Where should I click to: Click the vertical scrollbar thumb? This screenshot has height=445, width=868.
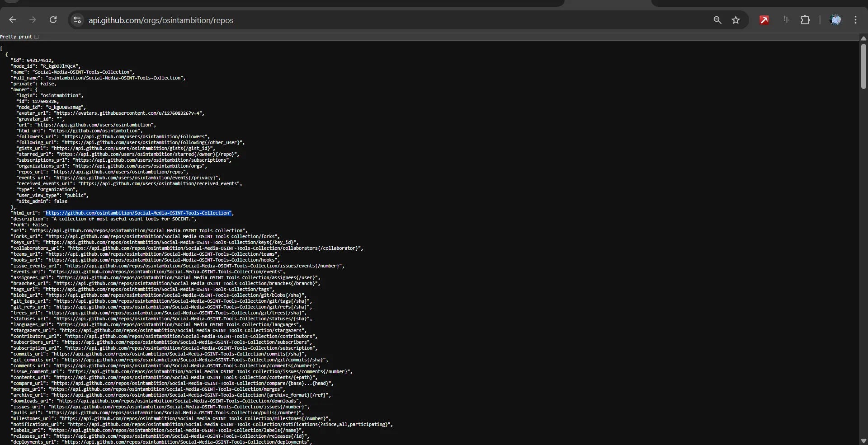(x=863, y=66)
